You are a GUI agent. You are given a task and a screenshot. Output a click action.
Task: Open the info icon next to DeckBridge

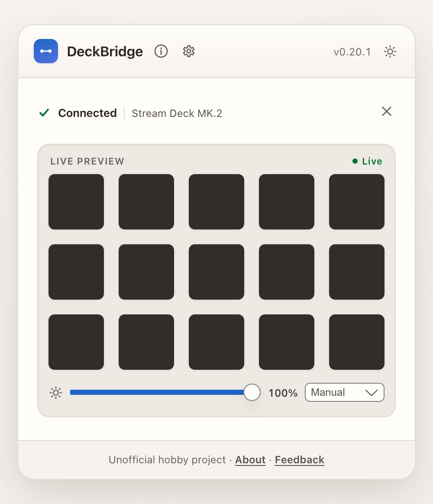pos(161,51)
